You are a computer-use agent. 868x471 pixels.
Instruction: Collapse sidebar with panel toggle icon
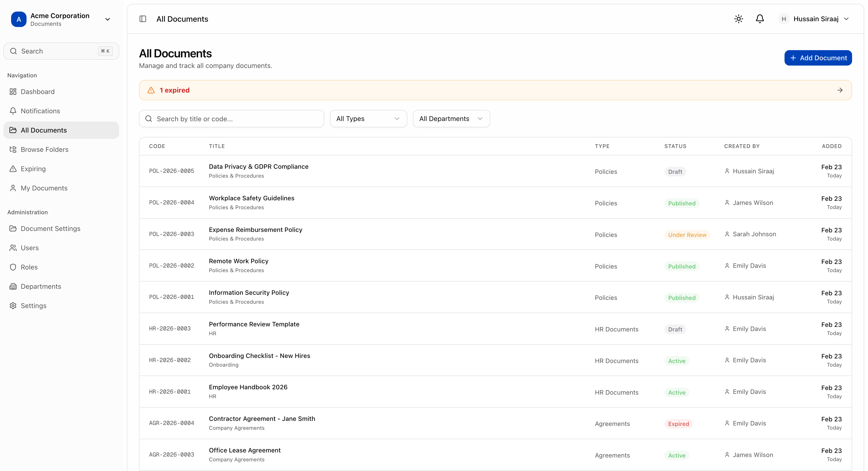pos(143,19)
